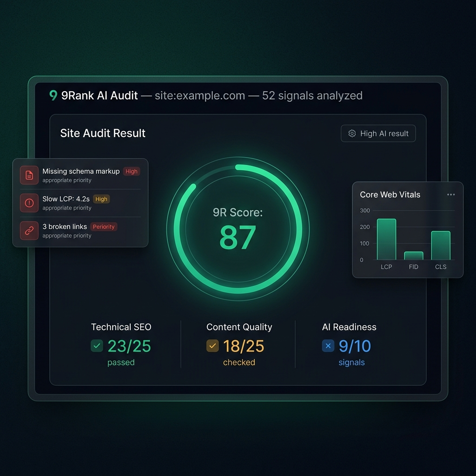Click the Core Web Vitals title
The image size is (476, 476).
(390, 195)
